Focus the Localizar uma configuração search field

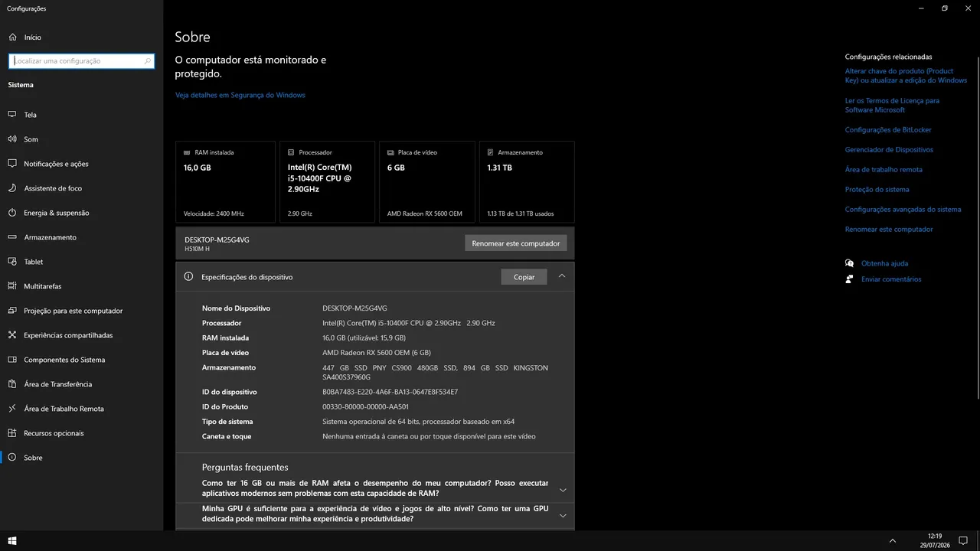point(81,60)
